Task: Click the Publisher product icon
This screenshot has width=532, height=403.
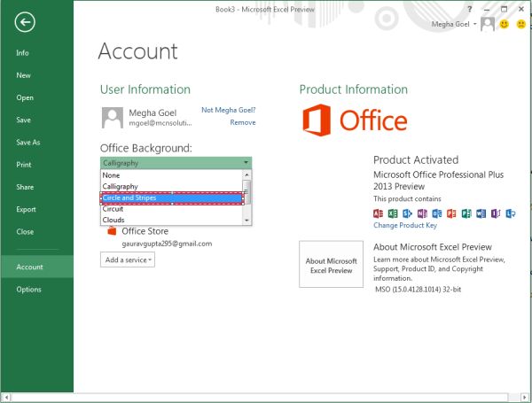Action: coord(466,213)
